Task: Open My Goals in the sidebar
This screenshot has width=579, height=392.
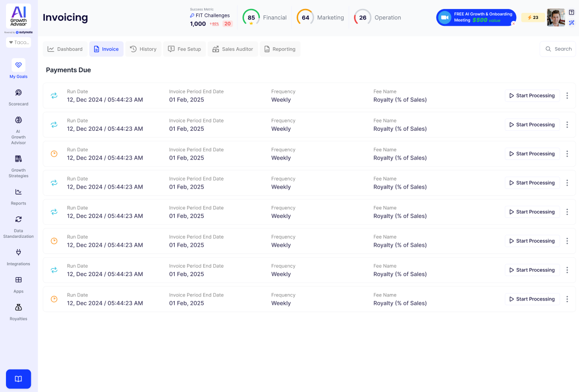Action: point(18,65)
